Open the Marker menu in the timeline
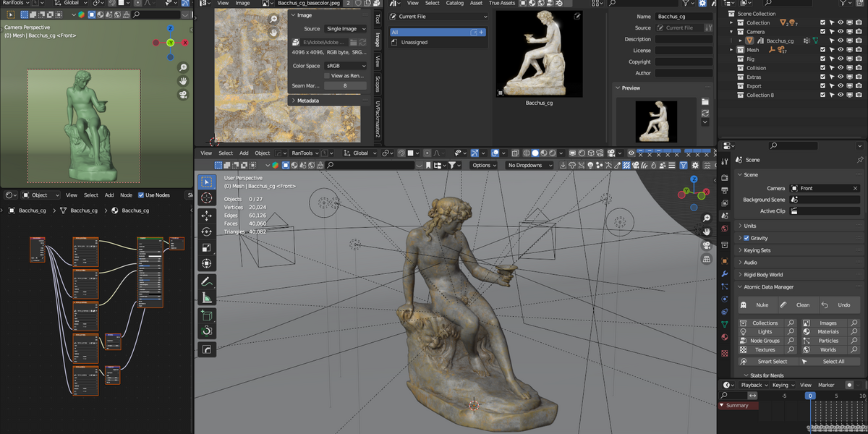Screen dimensions: 868x434 coord(826,386)
